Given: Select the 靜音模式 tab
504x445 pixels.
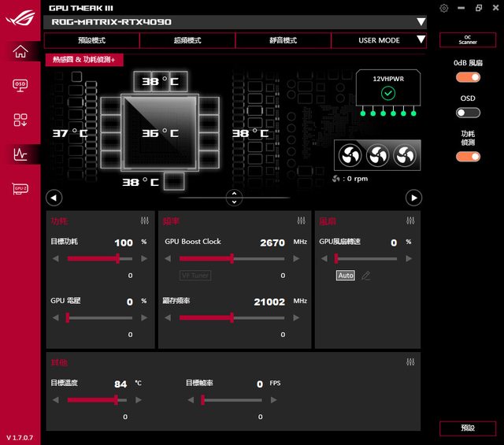Looking at the screenshot, I should (x=283, y=40).
